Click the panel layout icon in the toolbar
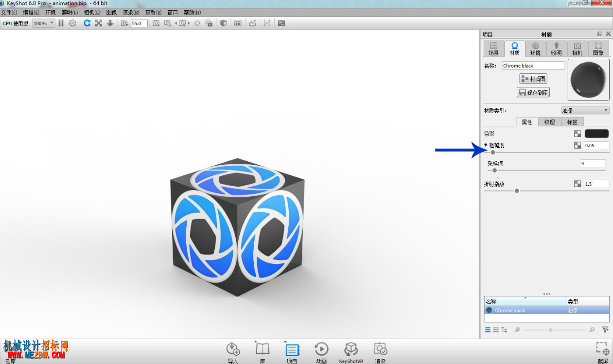This screenshot has width=613, height=364. [238, 23]
